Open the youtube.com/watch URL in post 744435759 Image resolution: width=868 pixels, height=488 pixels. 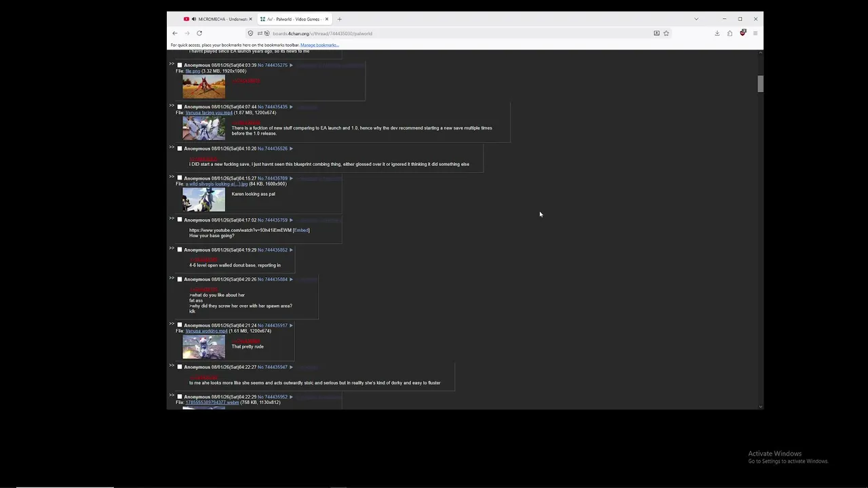[240, 230]
